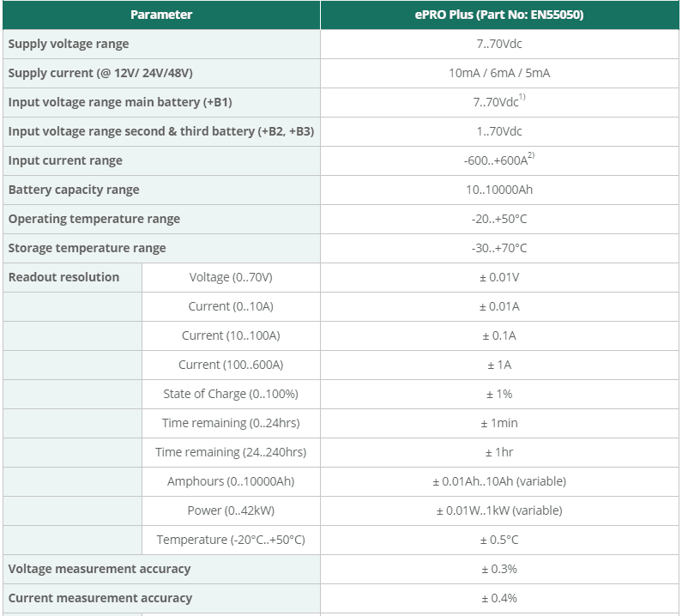Select the Voltage (0..70V) cell
The width and height of the screenshot is (682, 616).
tap(231, 277)
